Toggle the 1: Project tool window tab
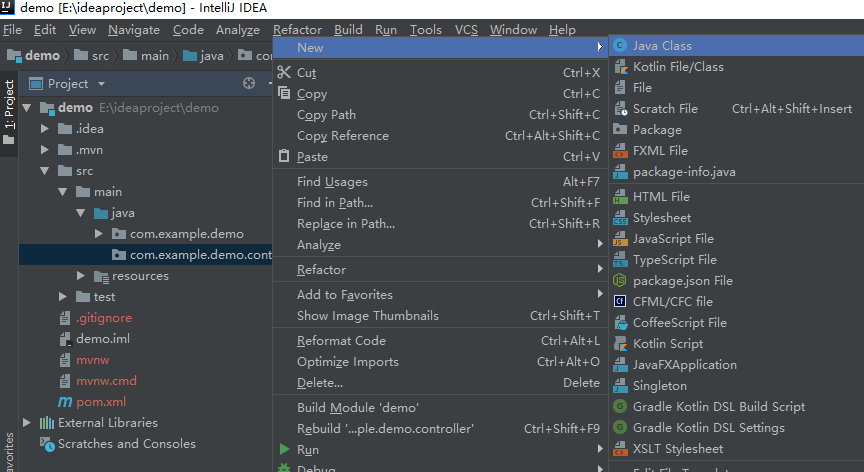 [x=9, y=113]
